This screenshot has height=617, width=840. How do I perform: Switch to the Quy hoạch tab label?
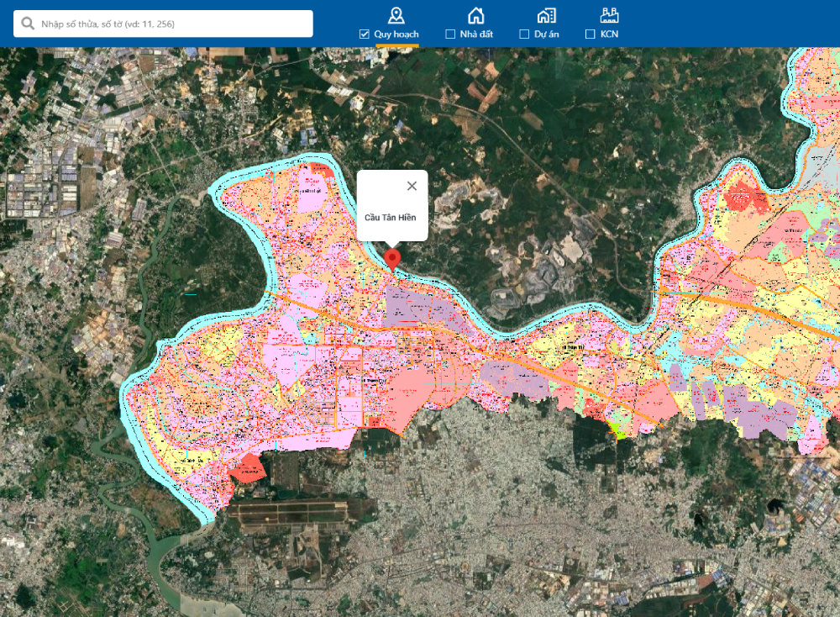(396, 34)
